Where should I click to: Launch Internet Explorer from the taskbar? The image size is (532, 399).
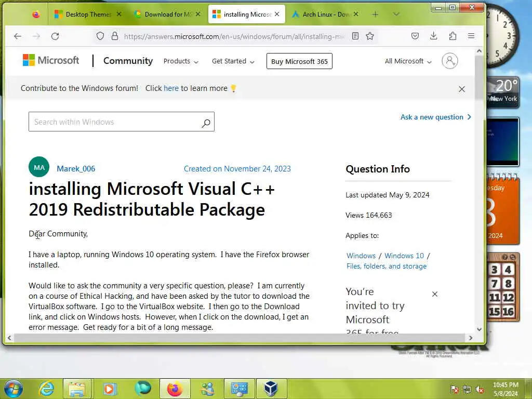tap(46, 389)
